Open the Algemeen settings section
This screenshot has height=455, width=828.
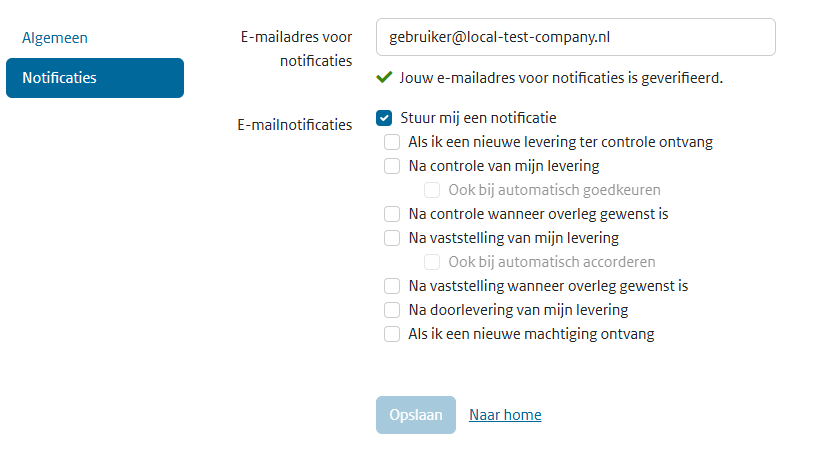pos(55,38)
